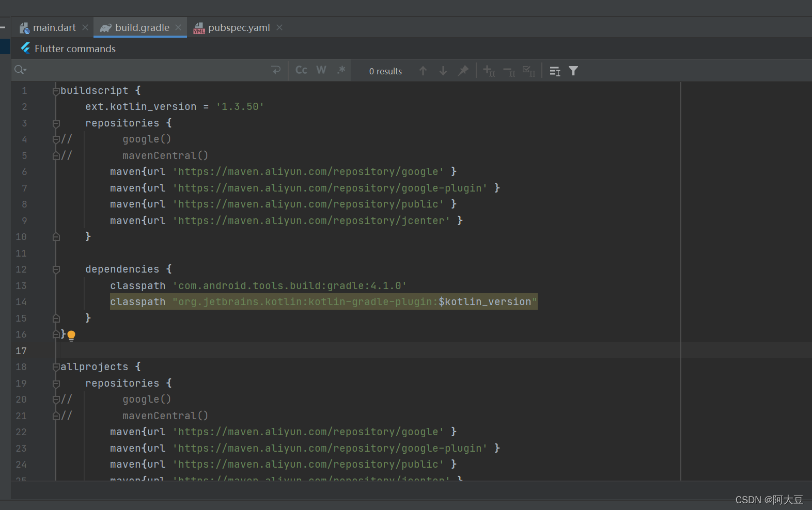The height and width of the screenshot is (510, 812).
Task: Toggle fold marker at commented line 21
Action: 56,416
